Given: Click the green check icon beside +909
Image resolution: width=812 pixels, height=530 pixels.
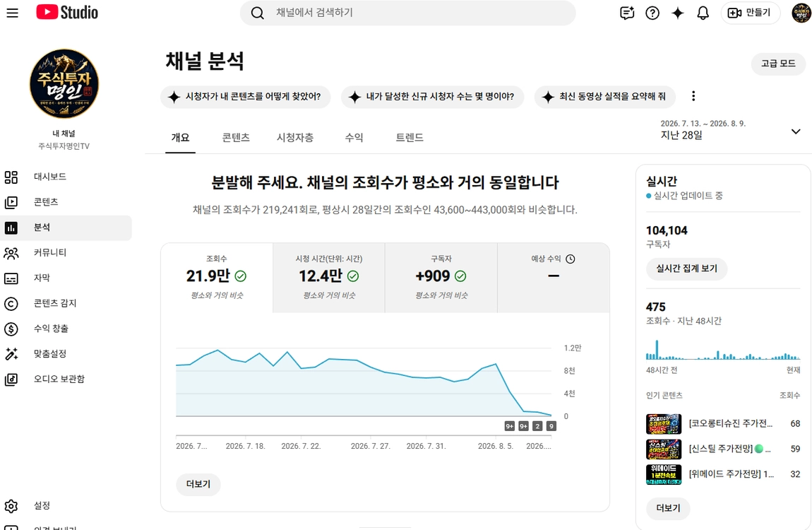Looking at the screenshot, I should 460,276.
